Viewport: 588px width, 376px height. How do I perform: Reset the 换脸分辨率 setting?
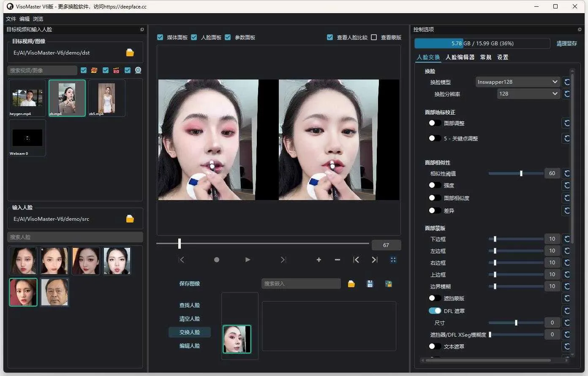pos(567,94)
